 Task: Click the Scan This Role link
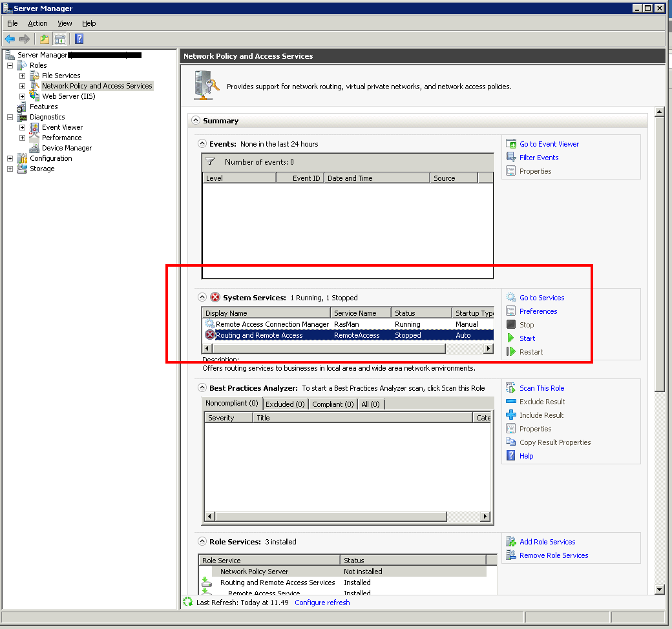coord(541,387)
